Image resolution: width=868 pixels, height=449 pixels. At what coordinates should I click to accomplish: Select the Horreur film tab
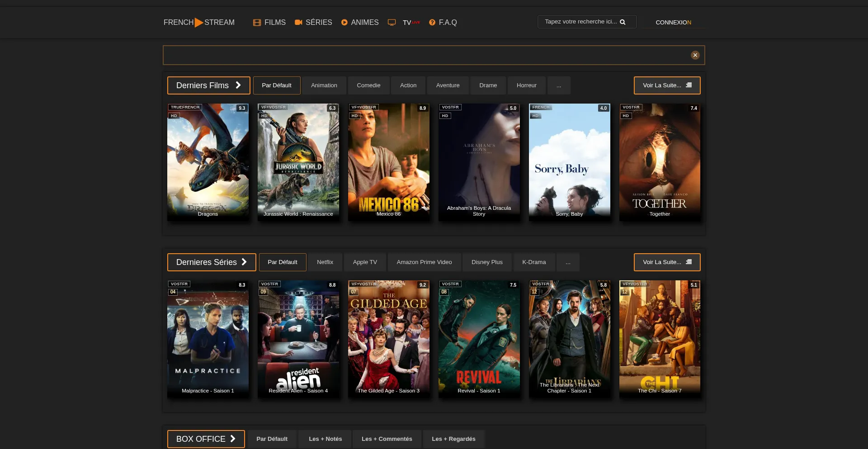(x=527, y=85)
